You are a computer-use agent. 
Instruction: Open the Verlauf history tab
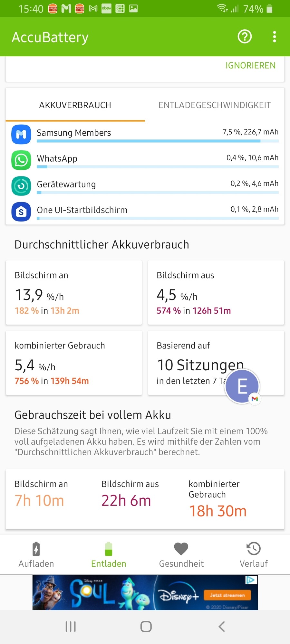tap(254, 555)
